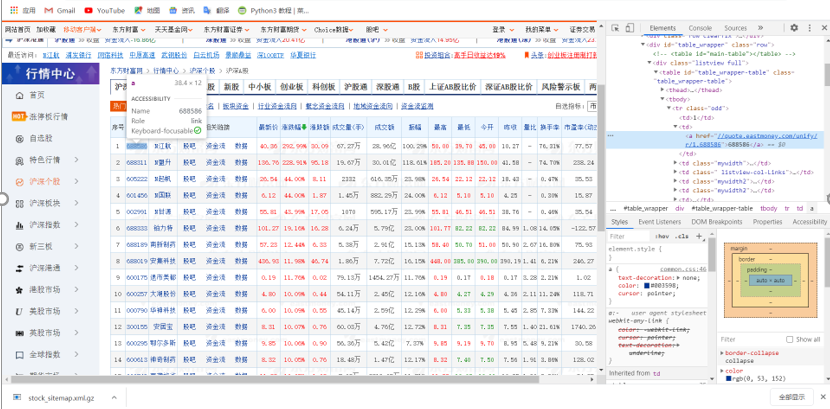
Task: Add a new style rule with plus icon
Action: pos(699,236)
